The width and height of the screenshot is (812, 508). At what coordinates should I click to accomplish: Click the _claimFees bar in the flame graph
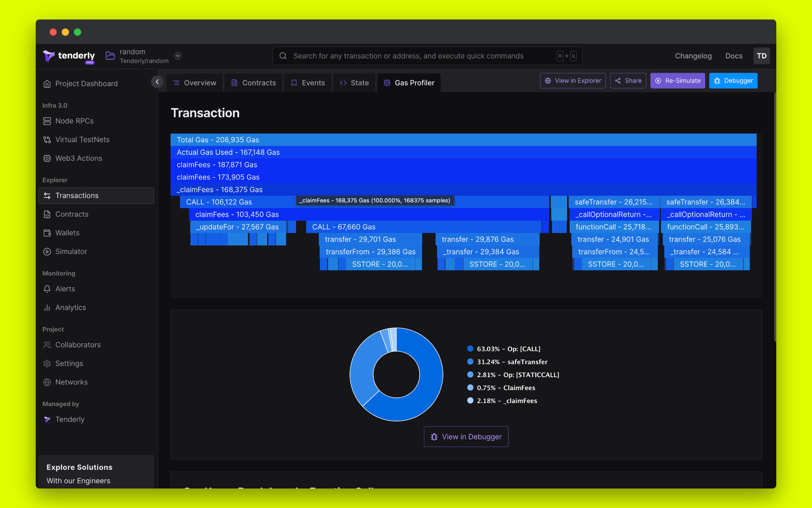click(219, 189)
